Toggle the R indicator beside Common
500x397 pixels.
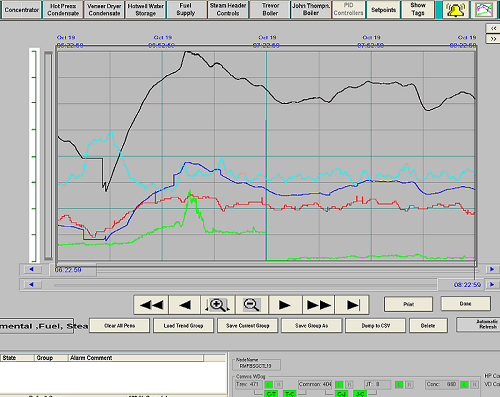coord(349,385)
